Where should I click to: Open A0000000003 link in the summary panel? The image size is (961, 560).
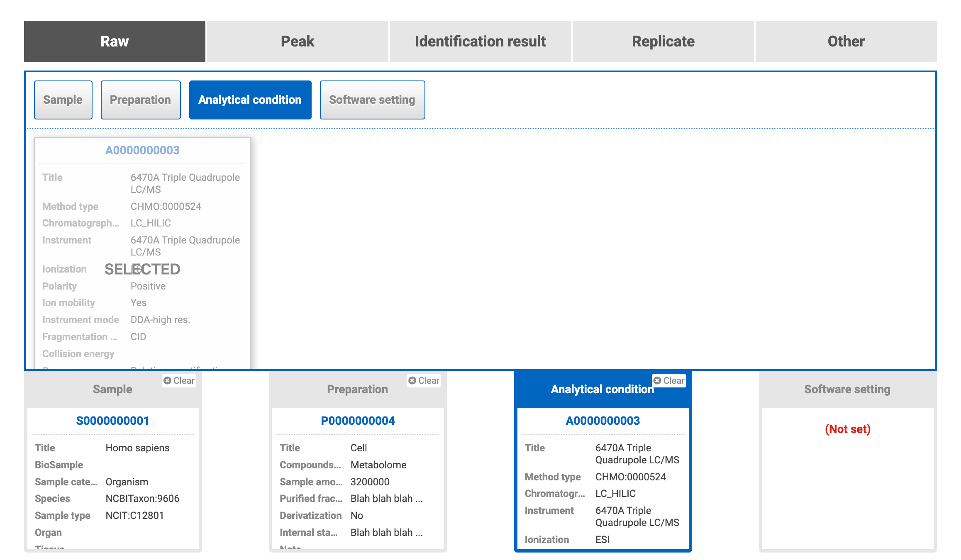click(602, 421)
